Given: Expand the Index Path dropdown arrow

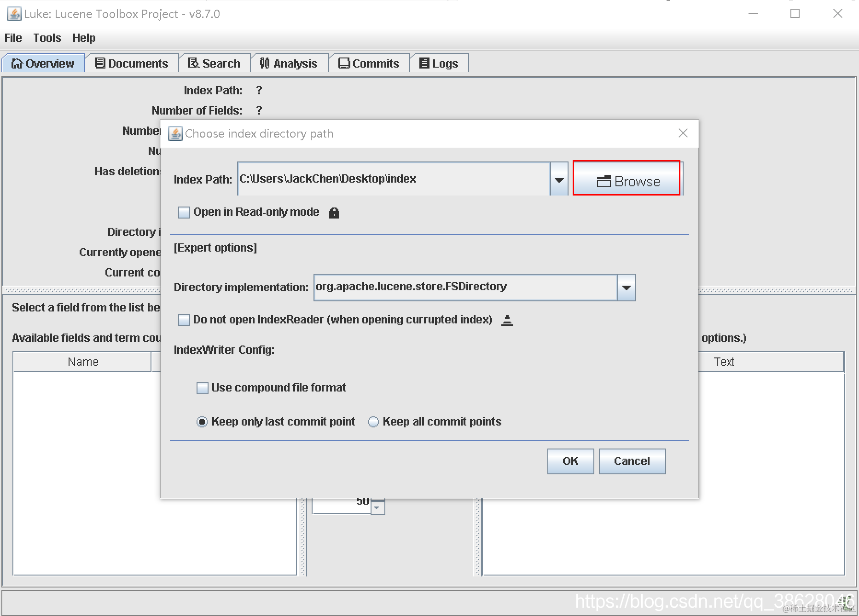Looking at the screenshot, I should click(x=559, y=179).
